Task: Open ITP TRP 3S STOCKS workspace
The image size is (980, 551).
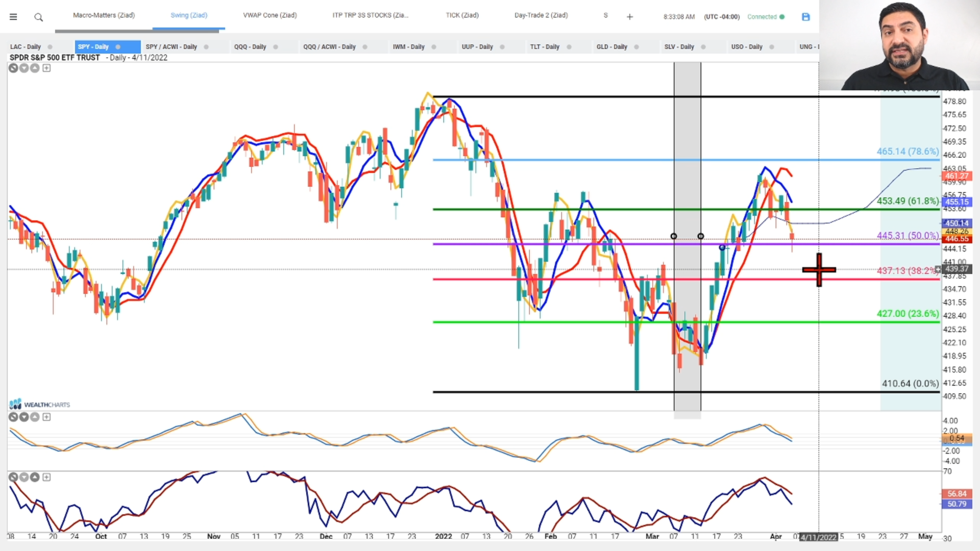Action: coord(370,15)
